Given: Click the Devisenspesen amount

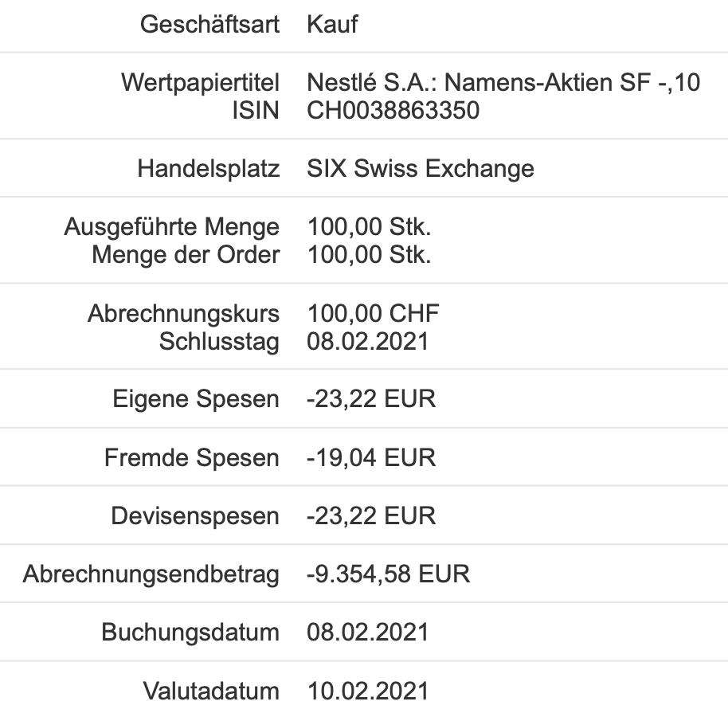Looking at the screenshot, I should tap(371, 515).
